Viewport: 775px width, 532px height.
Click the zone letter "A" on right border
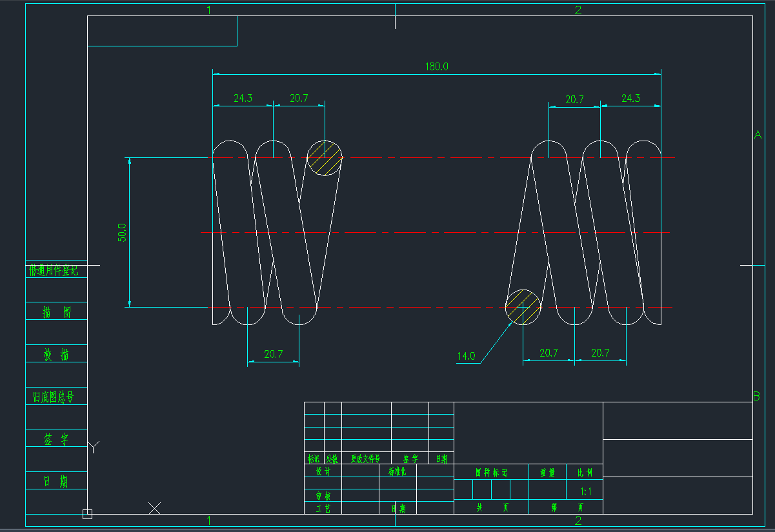point(757,135)
